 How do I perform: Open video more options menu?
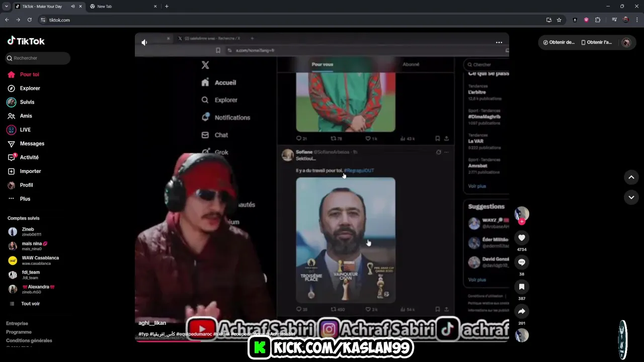(499, 42)
